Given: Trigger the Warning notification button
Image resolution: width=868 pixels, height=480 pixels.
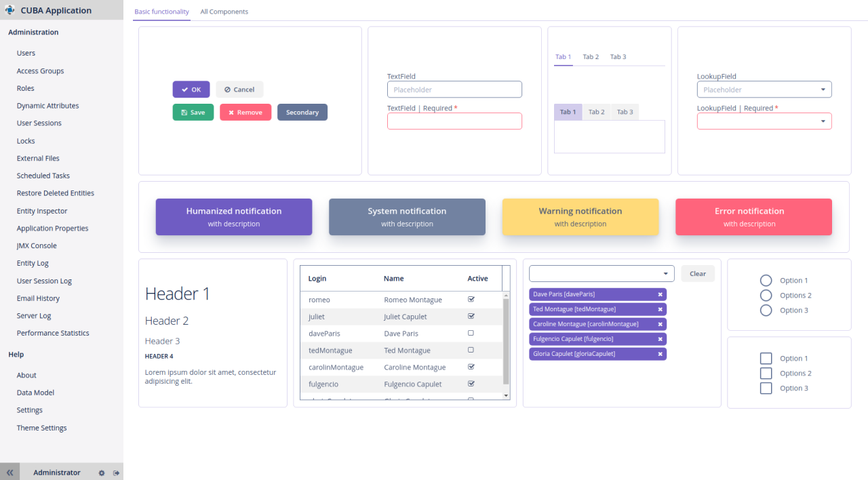Looking at the screenshot, I should (x=580, y=217).
